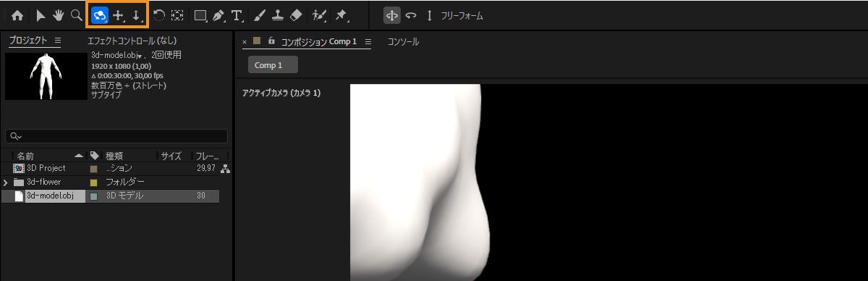Switch to the エフェクトコントロール tab
This screenshot has height=281, width=868.
[132, 41]
